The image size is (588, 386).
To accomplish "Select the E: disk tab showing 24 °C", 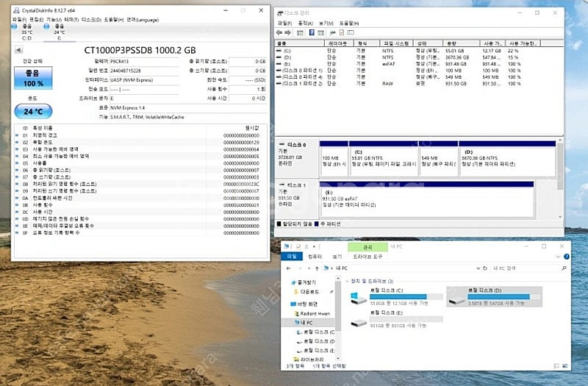I will (x=59, y=32).
